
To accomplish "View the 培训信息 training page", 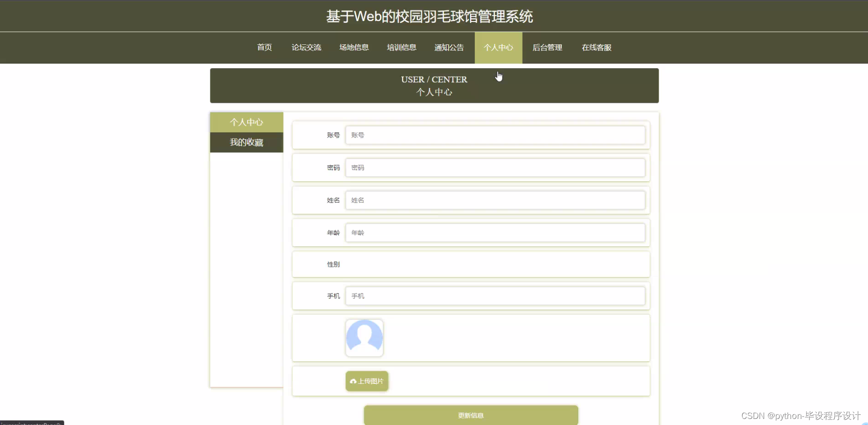I will pyautogui.click(x=402, y=47).
